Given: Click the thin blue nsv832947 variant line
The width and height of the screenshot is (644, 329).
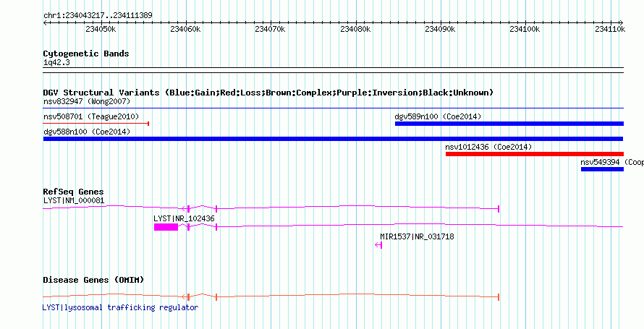Looking at the screenshot, I should tap(333, 108).
